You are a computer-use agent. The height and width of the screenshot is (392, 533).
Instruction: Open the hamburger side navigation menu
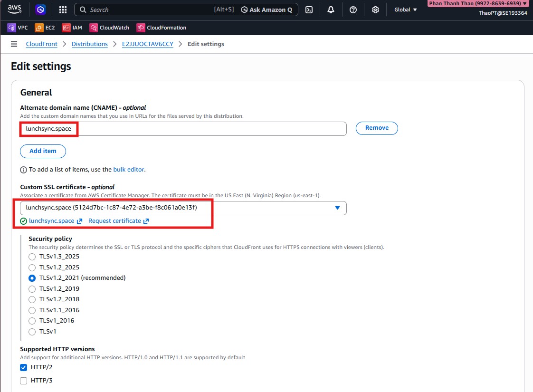14,44
